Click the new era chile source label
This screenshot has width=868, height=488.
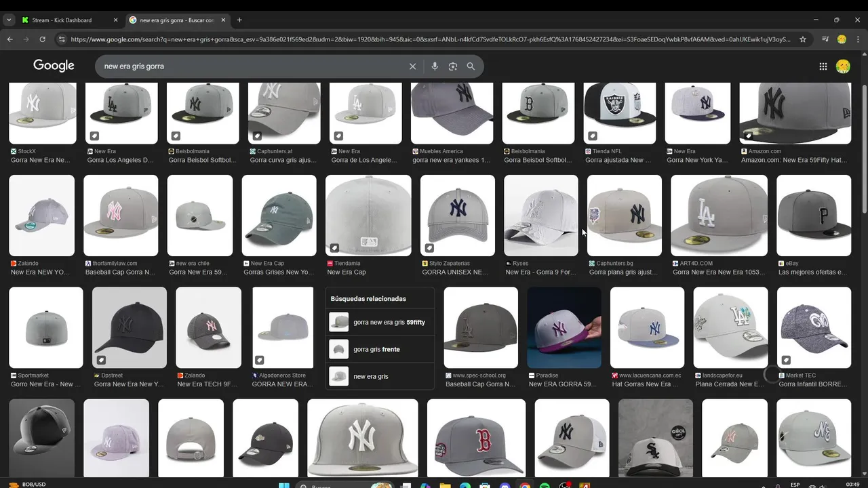(189, 264)
